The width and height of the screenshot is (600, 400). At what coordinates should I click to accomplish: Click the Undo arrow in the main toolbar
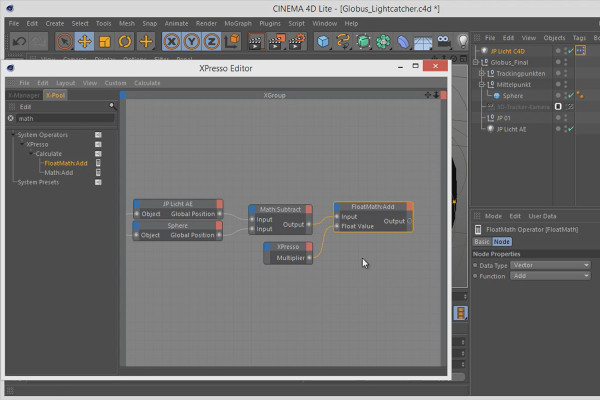tap(19, 41)
